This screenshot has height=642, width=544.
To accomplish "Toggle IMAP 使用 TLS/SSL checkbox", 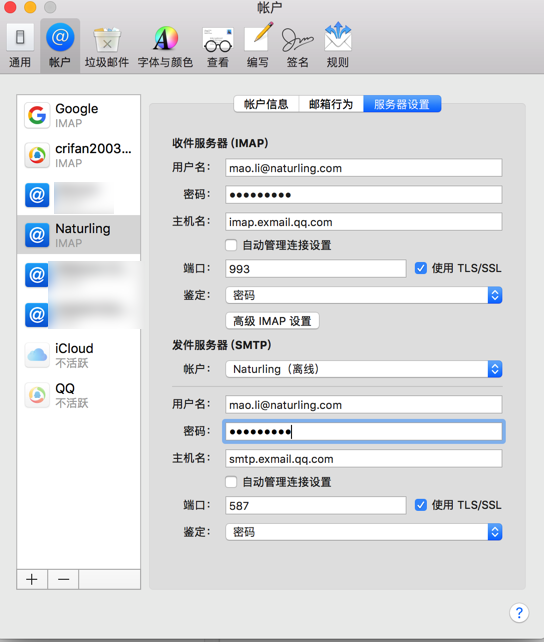I will tap(421, 268).
